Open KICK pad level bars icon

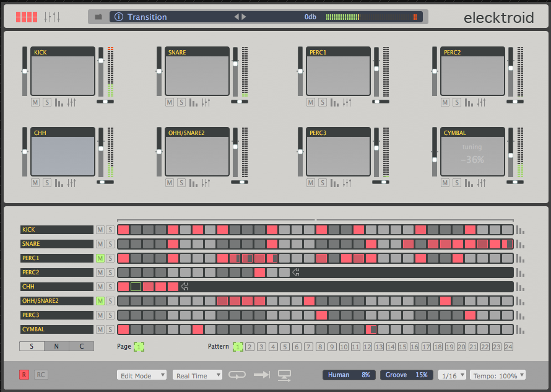tap(59, 102)
